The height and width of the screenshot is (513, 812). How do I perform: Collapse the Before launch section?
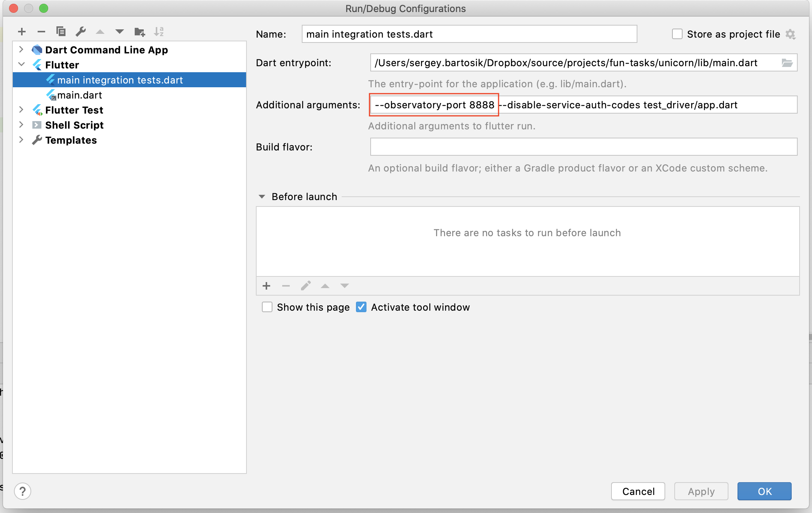tap(262, 196)
